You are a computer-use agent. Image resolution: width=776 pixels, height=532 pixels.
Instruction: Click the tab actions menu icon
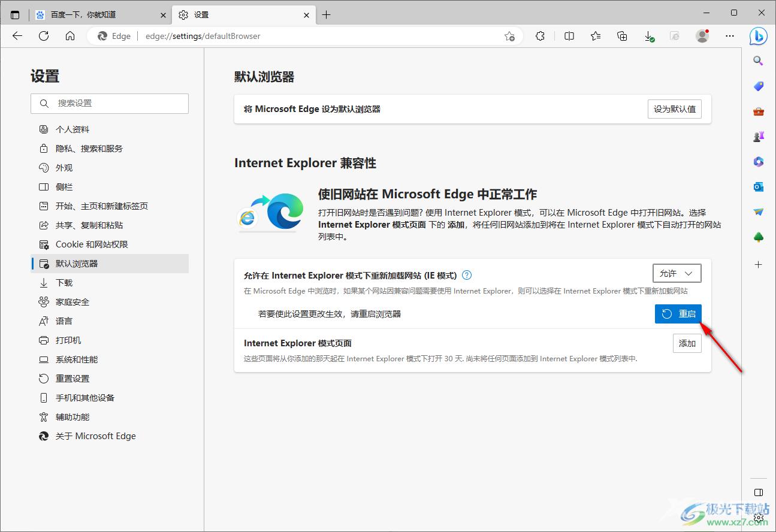point(15,14)
